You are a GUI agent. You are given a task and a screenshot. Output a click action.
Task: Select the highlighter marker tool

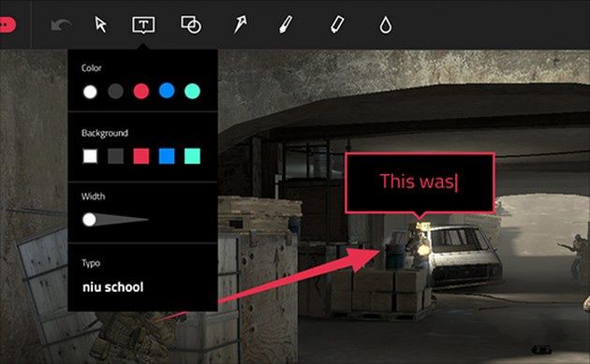[x=337, y=24]
